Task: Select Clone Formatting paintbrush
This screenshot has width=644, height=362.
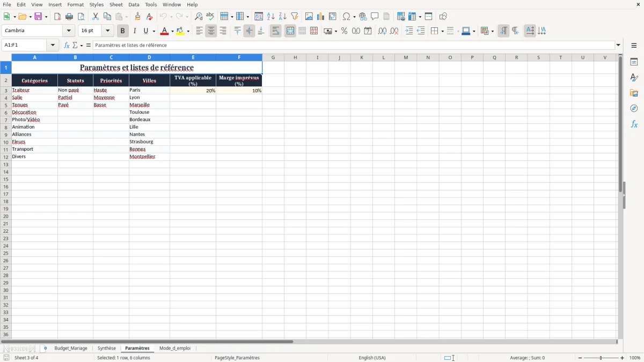Action: click(138, 17)
